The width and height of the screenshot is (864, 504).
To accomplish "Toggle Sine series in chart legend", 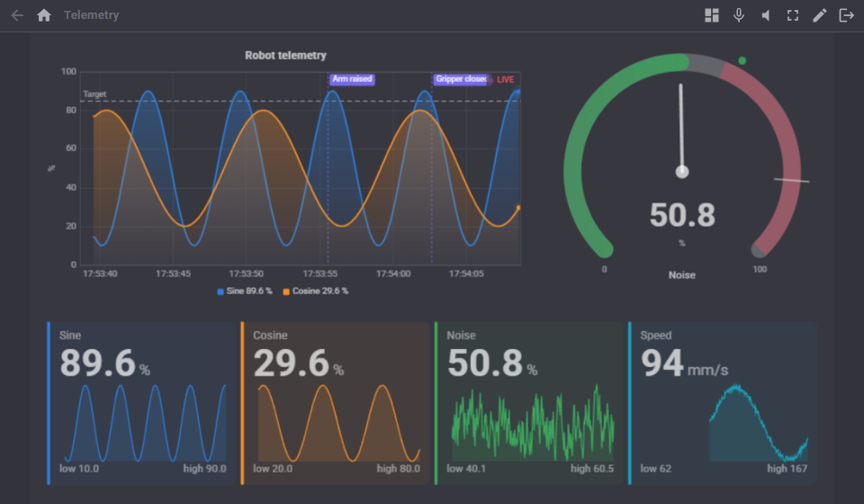I will [x=245, y=291].
